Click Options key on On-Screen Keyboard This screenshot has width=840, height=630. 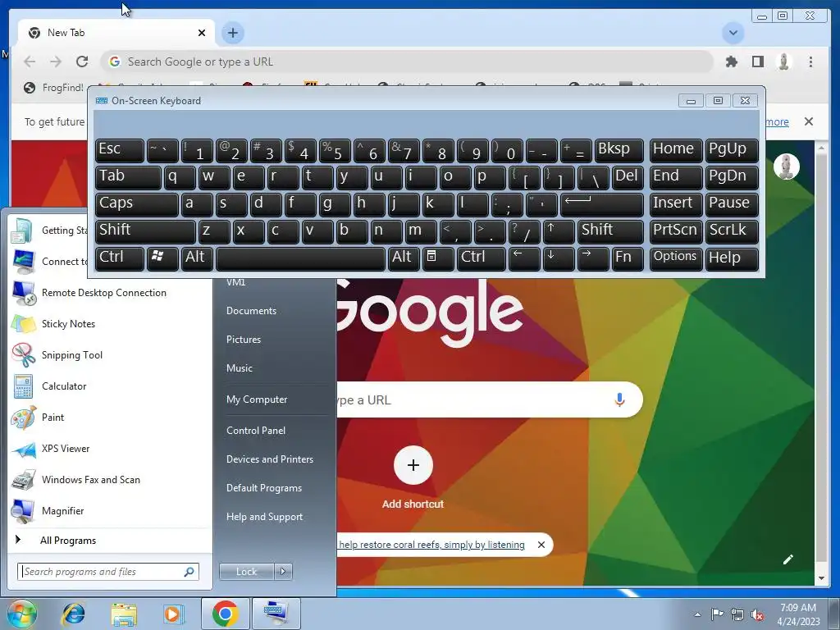pyautogui.click(x=675, y=258)
